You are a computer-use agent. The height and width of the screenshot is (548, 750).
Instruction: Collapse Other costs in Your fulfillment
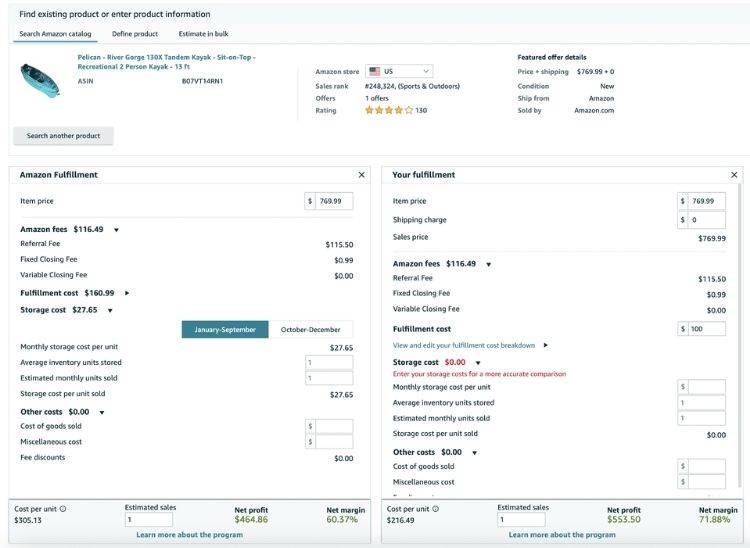click(474, 453)
